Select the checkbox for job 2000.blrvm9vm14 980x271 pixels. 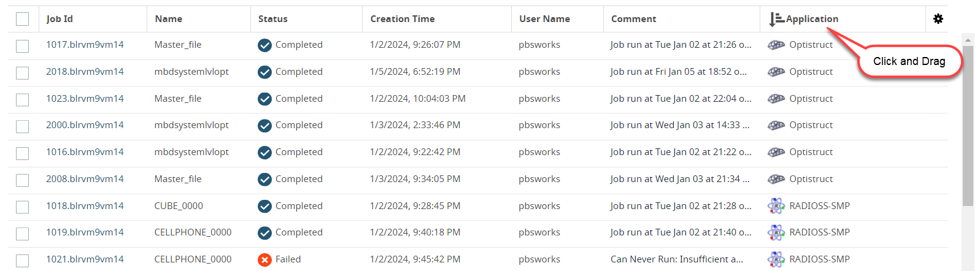click(x=23, y=126)
